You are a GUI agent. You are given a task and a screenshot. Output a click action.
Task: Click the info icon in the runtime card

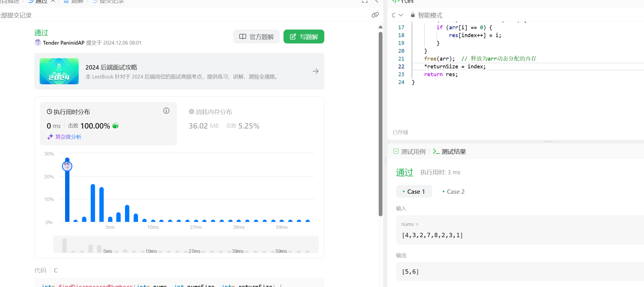pos(166,111)
